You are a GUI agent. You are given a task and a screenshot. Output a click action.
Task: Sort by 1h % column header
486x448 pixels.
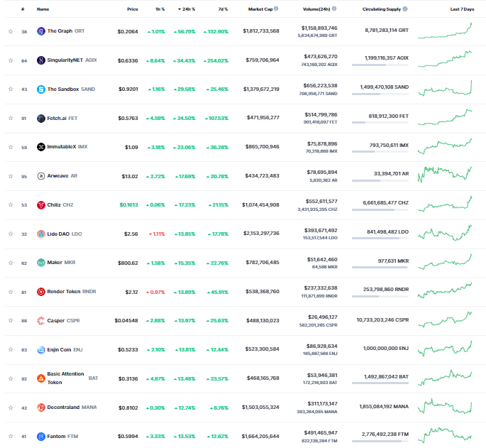click(x=160, y=9)
